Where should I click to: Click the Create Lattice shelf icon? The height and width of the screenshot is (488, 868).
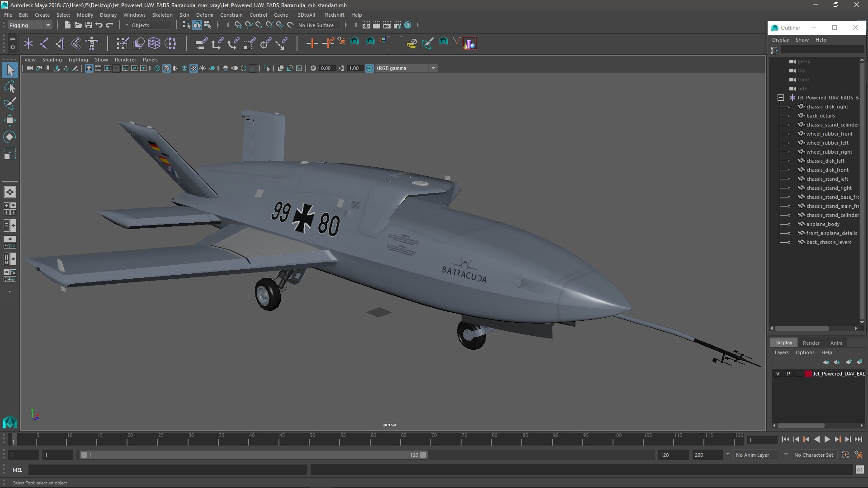tap(154, 43)
